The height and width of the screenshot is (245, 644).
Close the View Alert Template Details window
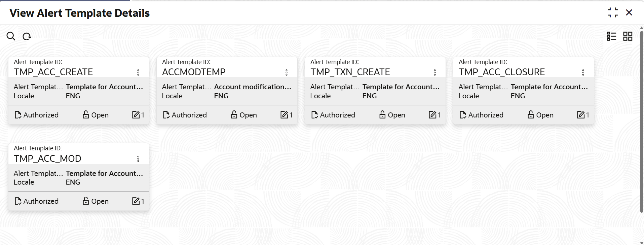[629, 13]
